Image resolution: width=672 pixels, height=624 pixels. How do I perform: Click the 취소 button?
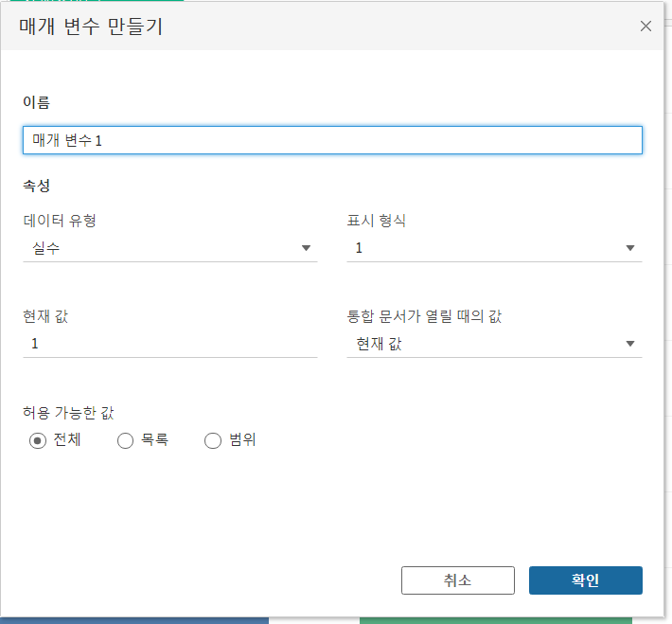[458, 580]
